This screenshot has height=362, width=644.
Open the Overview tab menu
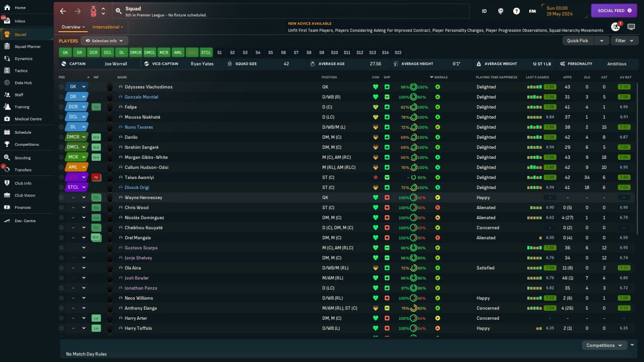[x=73, y=27]
